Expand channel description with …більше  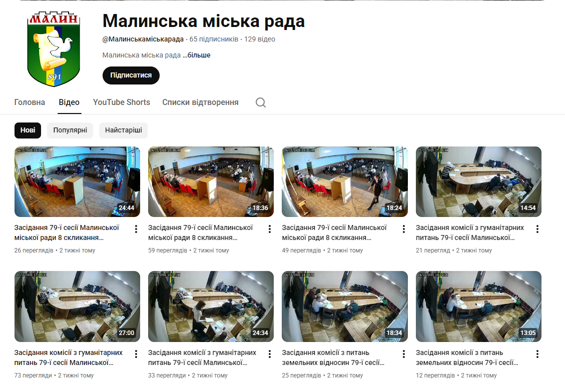[x=196, y=55]
